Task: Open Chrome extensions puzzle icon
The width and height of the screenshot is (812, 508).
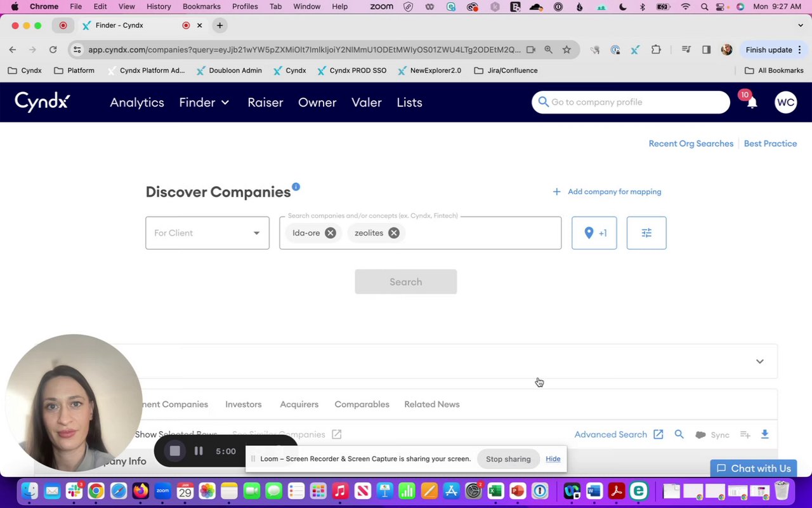Action: [656, 50]
